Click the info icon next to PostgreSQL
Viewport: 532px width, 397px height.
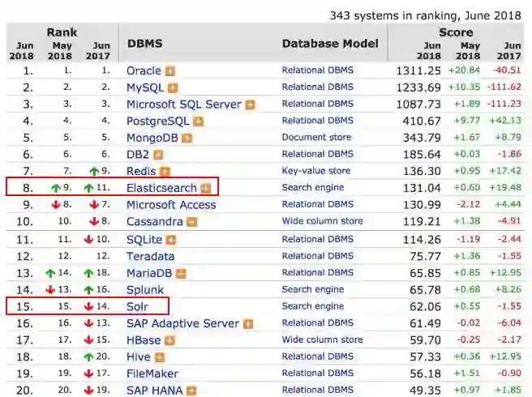coord(198,122)
